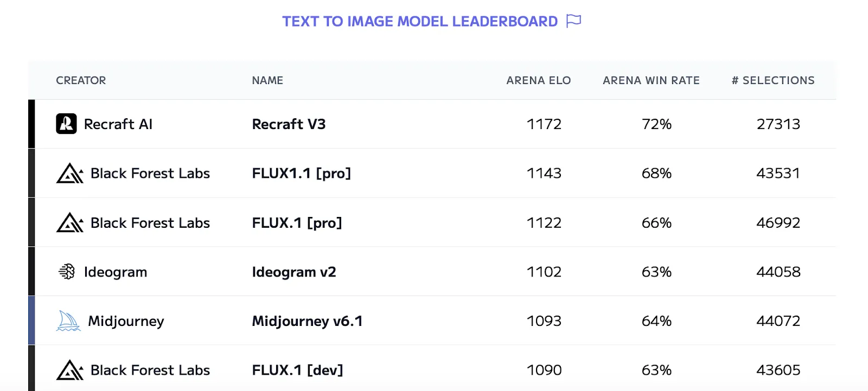Click the Ideogram brain logo icon
Image resolution: width=868 pixels, height=391 pixels.
[66, 271]
